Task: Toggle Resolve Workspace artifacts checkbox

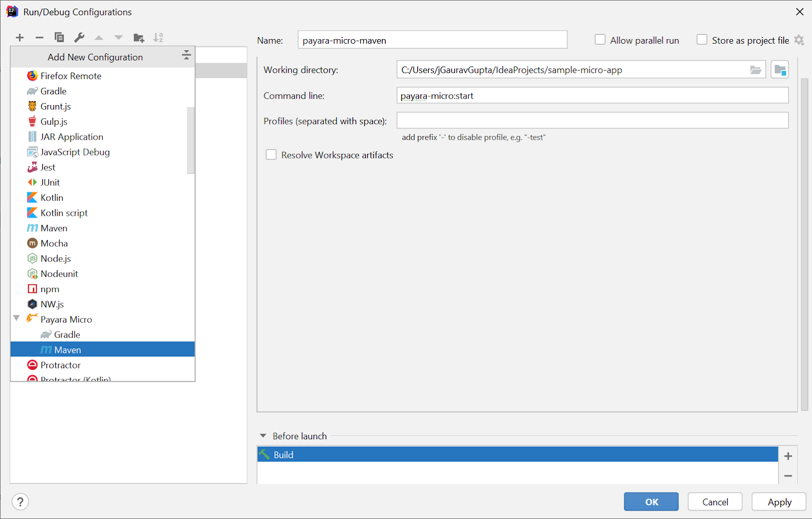Action: 271,155
